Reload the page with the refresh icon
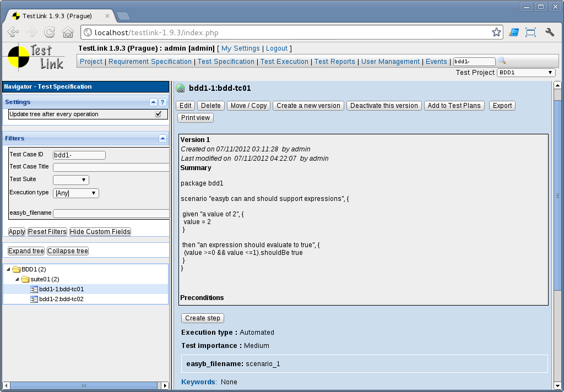Image resolution: width=564 pixels, height=392 pixels. pyautogui.click(x=50, y=32)
